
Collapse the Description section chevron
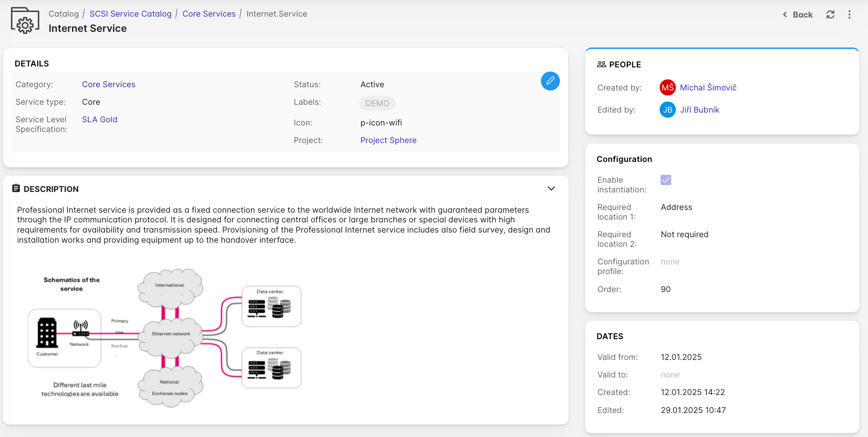click(x=551, y=189)
